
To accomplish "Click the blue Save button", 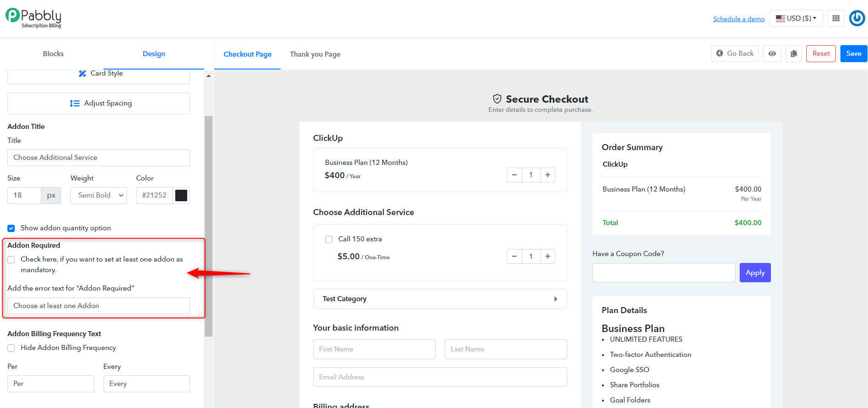I will pyautogui.click(x=854, y=53).
